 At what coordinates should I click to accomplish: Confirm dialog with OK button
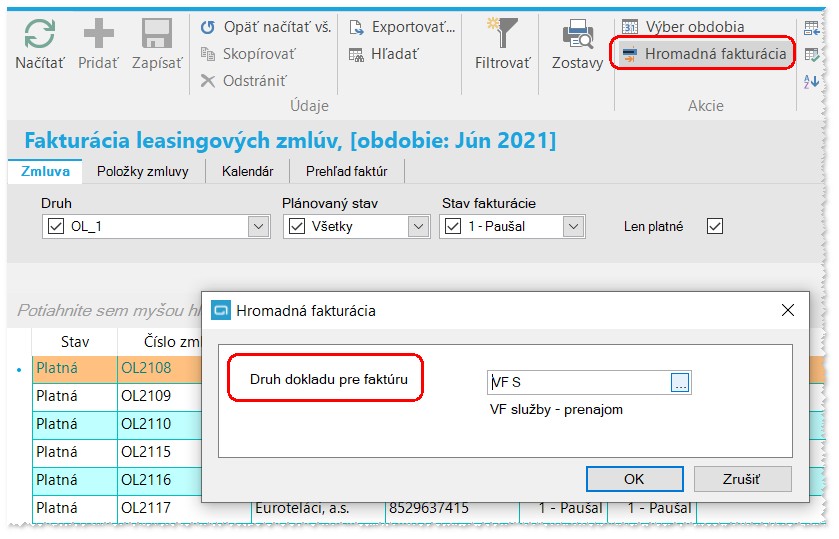[x=635, y=479]
